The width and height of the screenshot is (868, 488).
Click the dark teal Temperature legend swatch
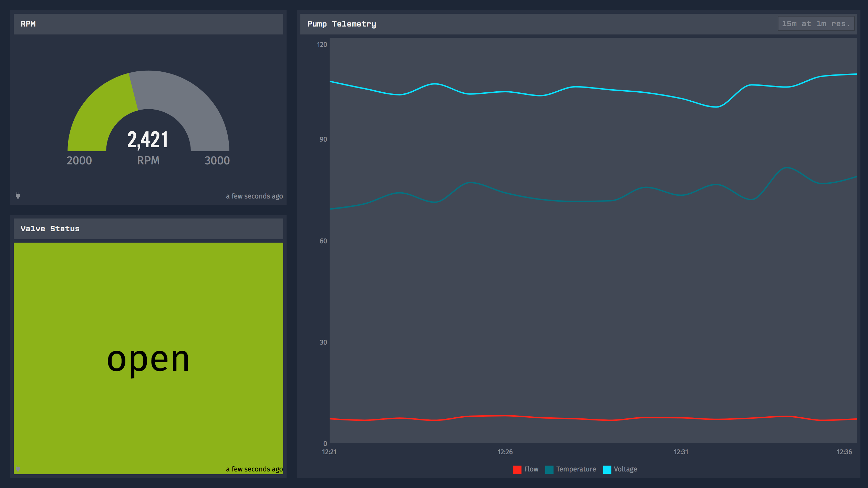[549, 470]
